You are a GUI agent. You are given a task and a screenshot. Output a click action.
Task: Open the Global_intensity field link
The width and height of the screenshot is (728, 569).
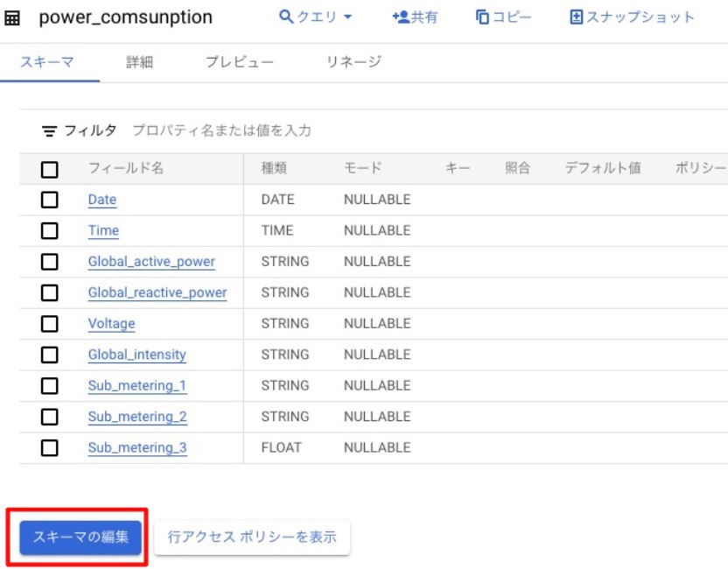coord(137,355)
